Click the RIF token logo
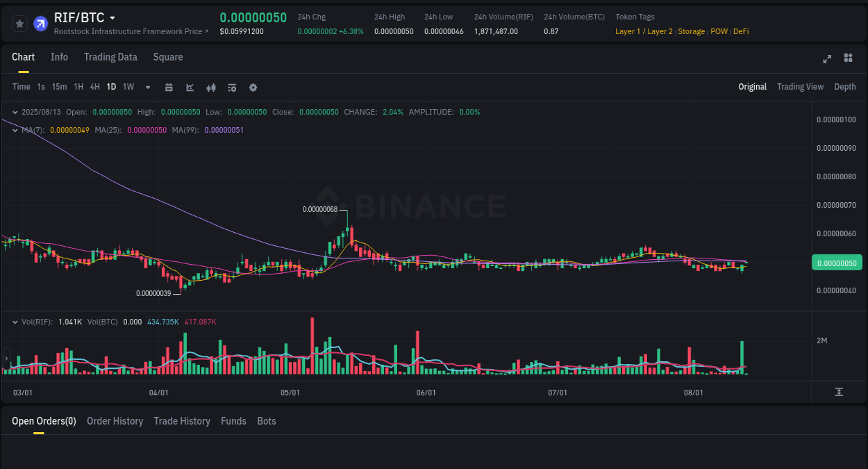This screenshot has height=469, width=868. point(40,23)
